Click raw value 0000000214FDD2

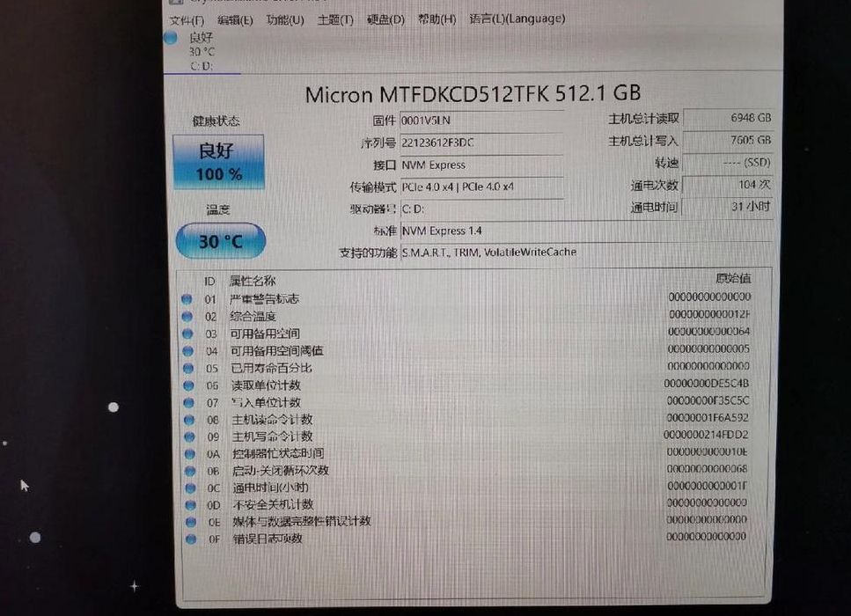706,435
